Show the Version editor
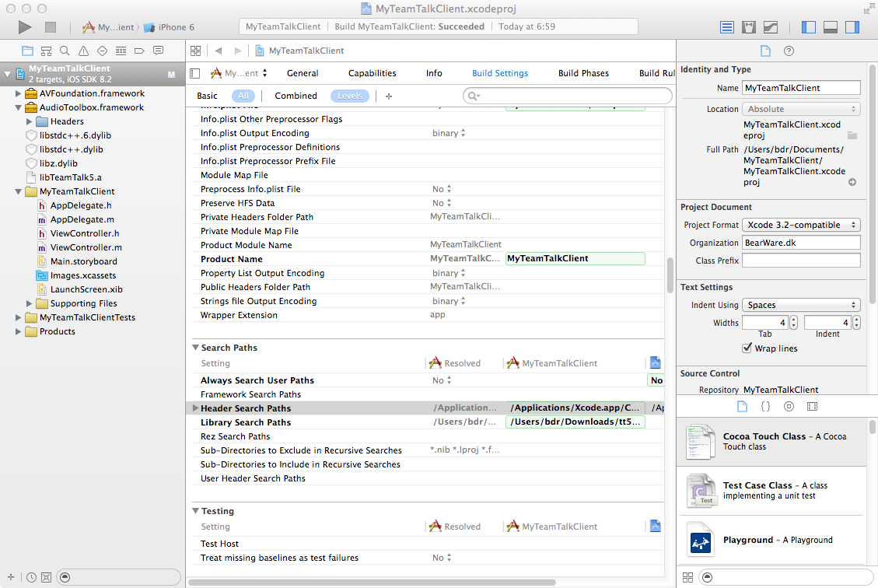878x588 pixels. (x=771, y=27)
